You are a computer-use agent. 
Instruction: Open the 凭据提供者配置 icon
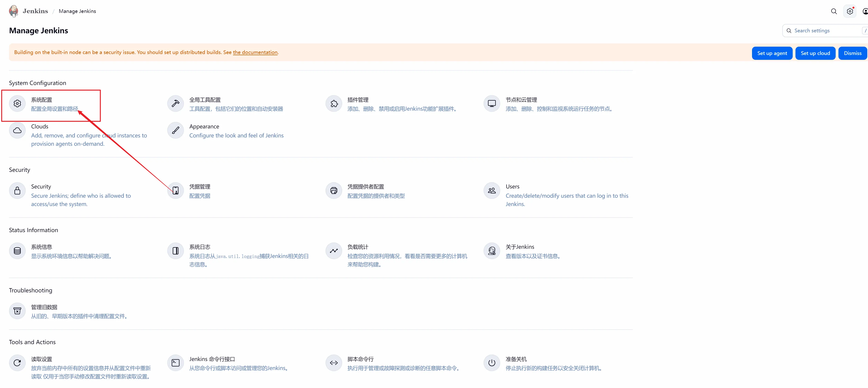tap(334, 191)
